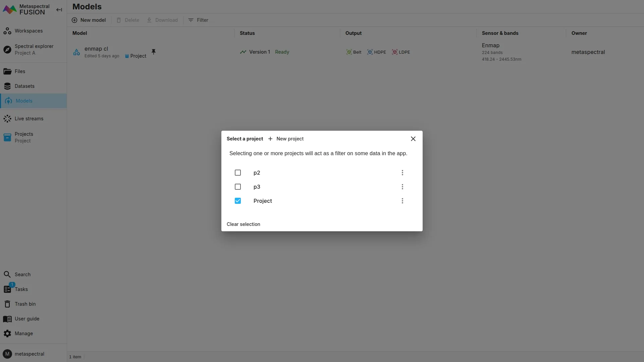Click New project in dialog header

tap(286, 139)
